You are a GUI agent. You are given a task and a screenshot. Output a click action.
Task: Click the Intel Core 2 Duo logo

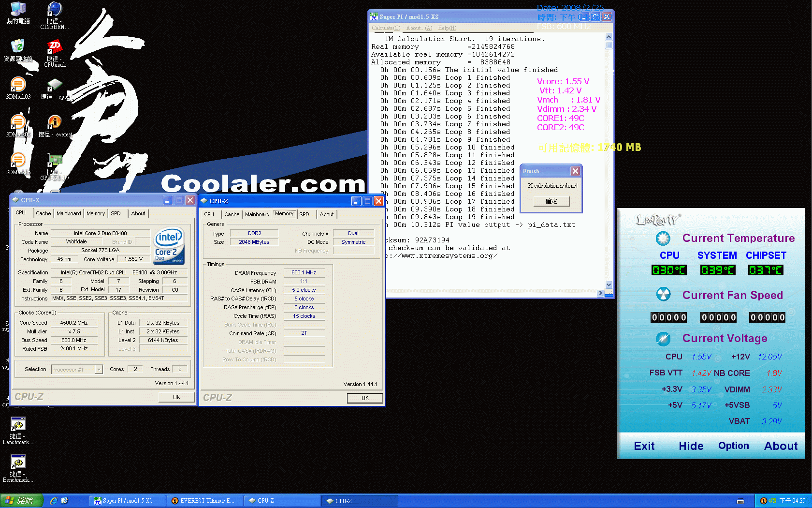tap(169, 246)
